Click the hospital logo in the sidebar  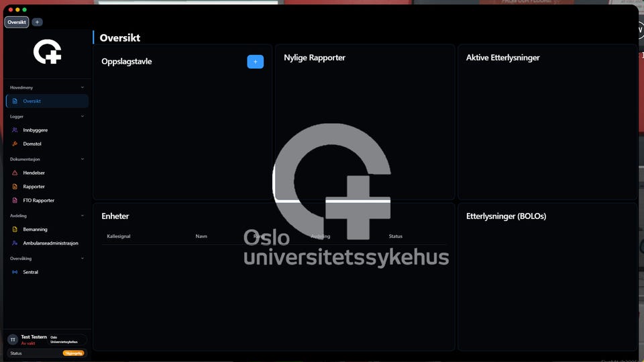click(x=47, y=52)
